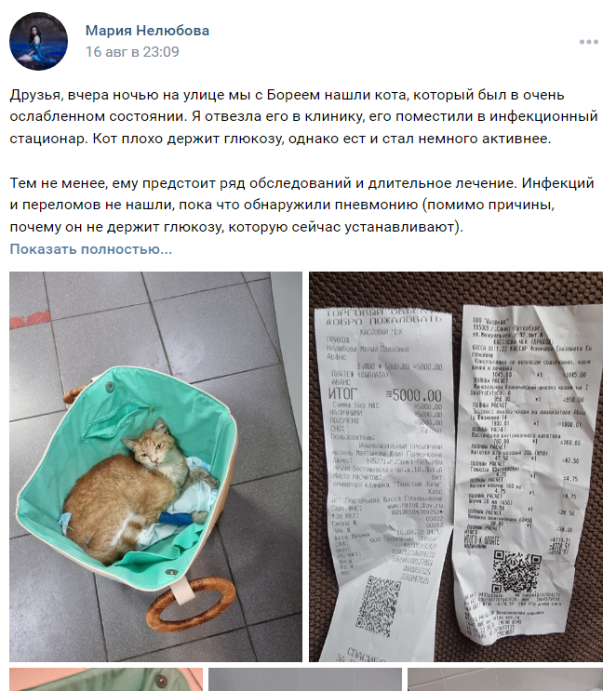Click the first paragraph of post text
Image resolution: width=616 pixels, height=691 pixels.
[303, 117]
